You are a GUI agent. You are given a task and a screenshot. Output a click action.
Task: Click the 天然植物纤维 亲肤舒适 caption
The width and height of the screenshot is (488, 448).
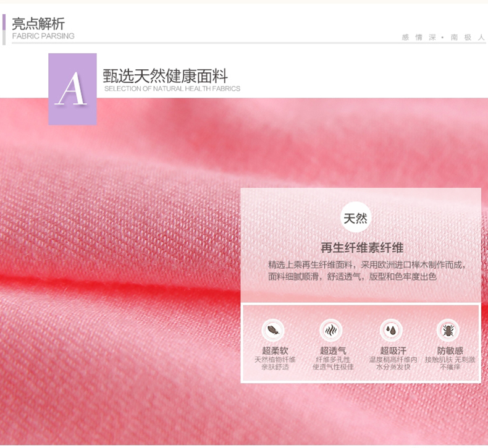pyautogui.click(x=275, y=363)
